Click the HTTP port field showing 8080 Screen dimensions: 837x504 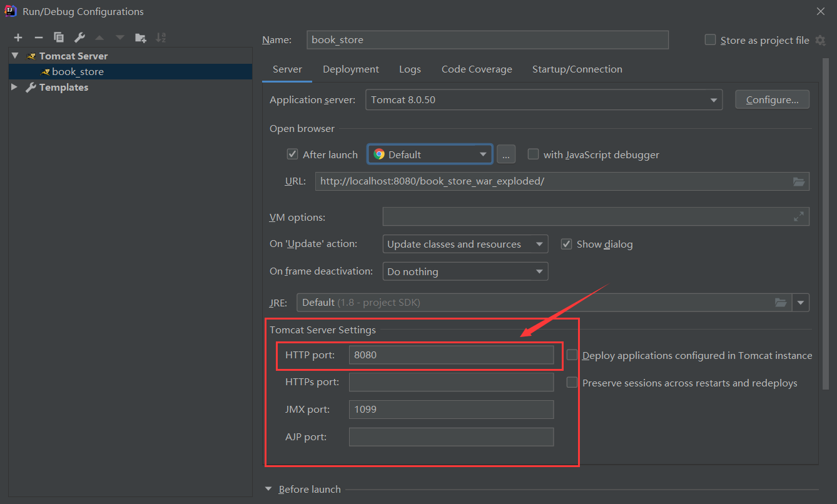451,355
